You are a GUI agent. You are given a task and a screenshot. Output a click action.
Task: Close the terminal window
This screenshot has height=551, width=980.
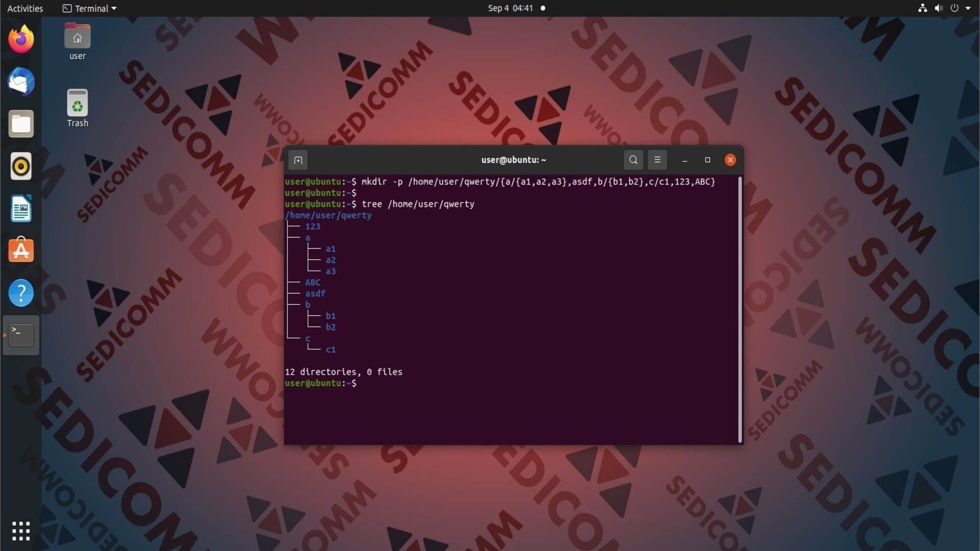point(730,160)
